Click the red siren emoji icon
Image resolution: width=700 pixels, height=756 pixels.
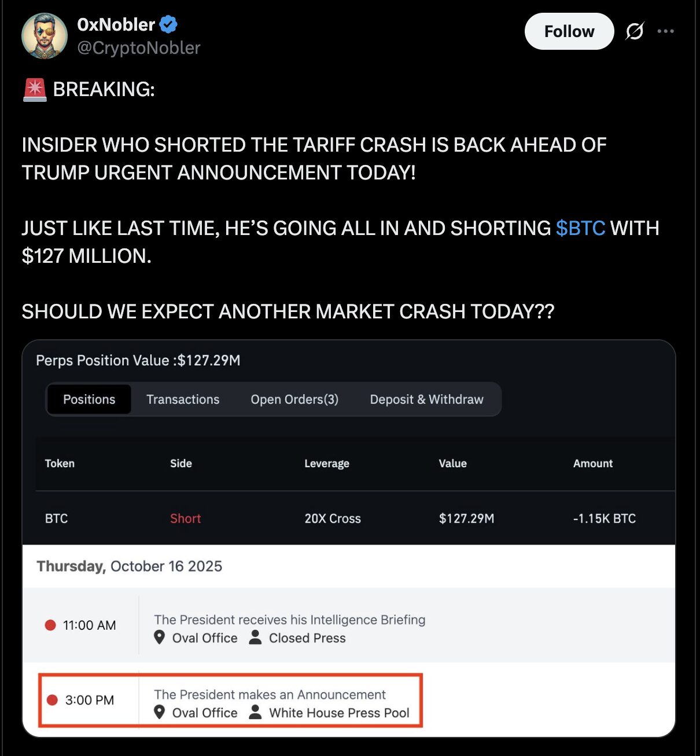tap(35, 90)
